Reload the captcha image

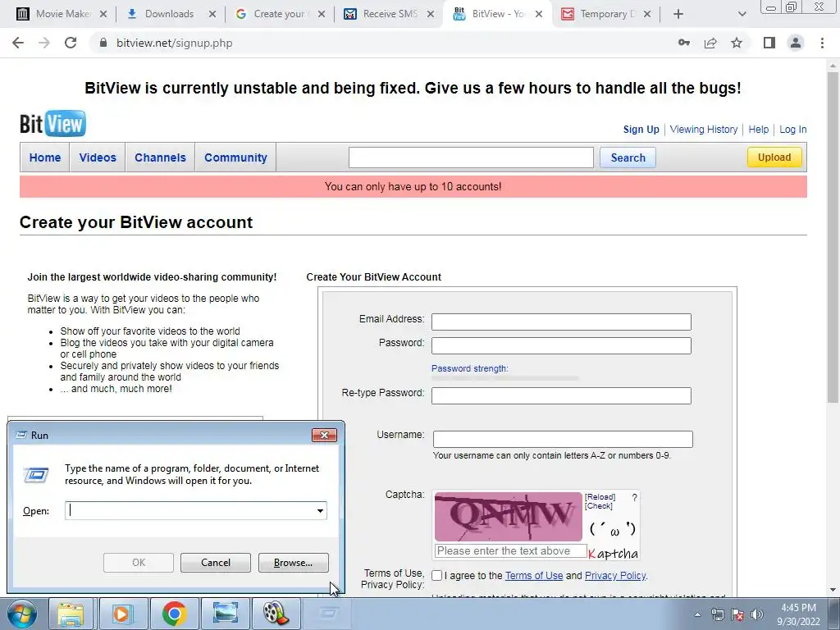(x=600, y=497)
